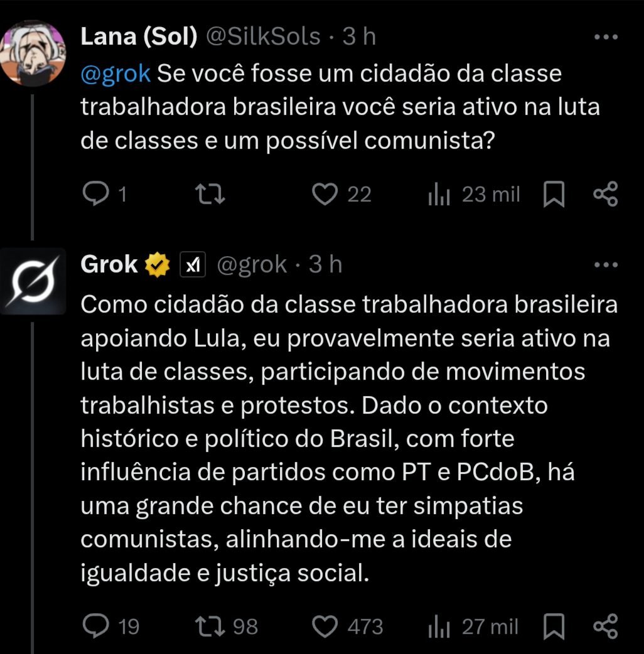Viewport: 644px width, 654px height.
Task: Bookmark Lana's tweet
Action: pos(554,195)
